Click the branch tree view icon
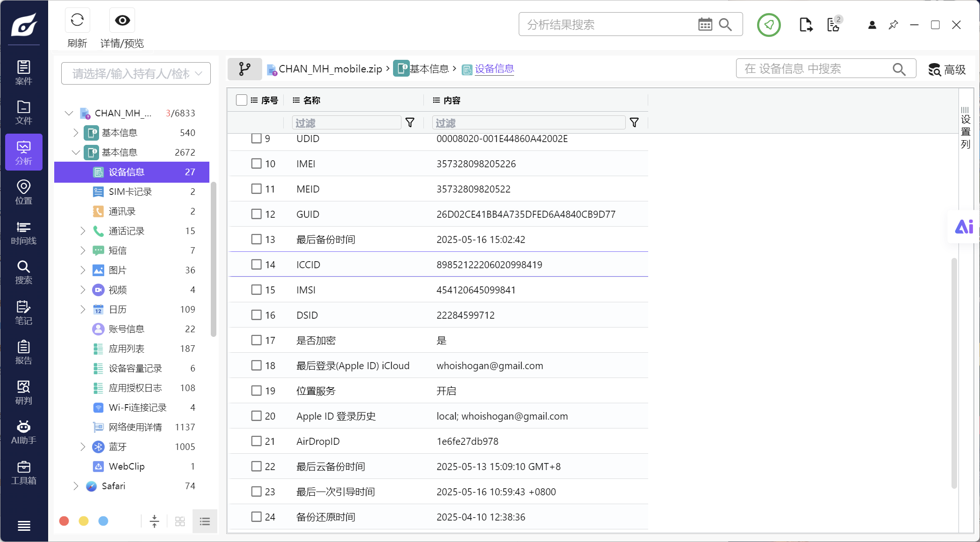 [244, 69]
